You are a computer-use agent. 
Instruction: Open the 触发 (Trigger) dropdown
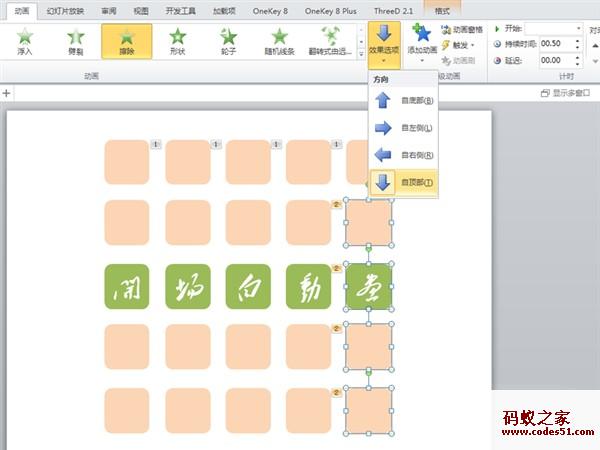pos(461,45)
